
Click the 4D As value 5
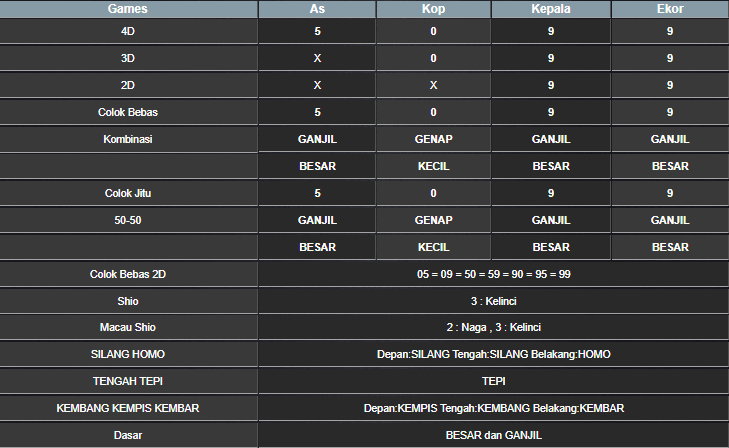tap(317, 31)
